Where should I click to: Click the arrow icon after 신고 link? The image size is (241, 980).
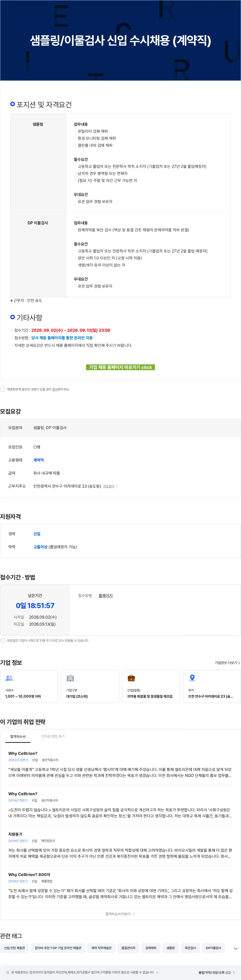[x=234, y=972]
